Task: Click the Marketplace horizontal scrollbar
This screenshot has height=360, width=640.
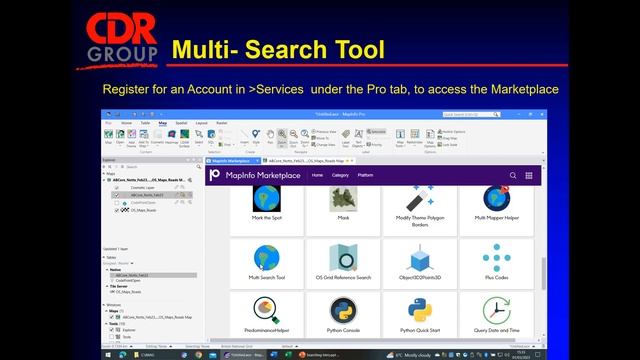Action: pyautogui.click(x=363, y=340)
